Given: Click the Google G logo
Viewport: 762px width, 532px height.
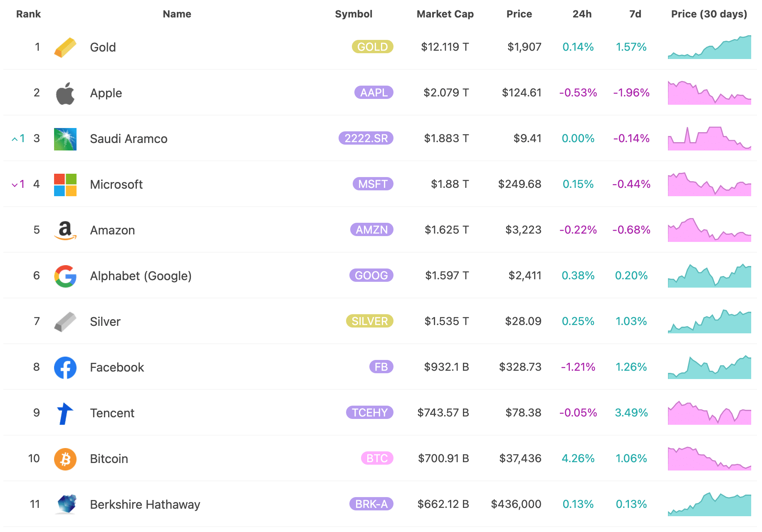Looking at the screenshot, I should click(x=65, y=276).
